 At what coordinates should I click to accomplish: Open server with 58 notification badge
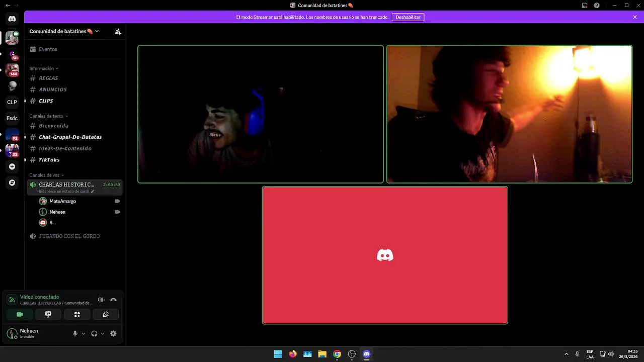[12, 54]
